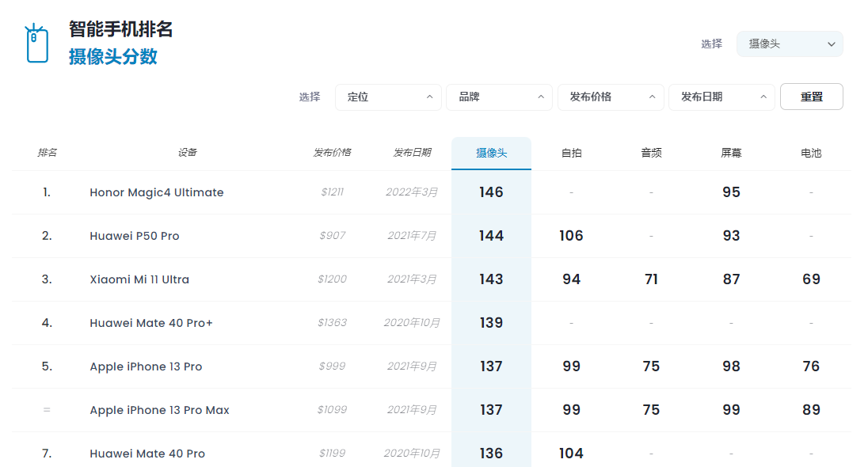868x467 pixels.
Task: Expand the 定位 filter dropdown
Action: pos(388,97)
